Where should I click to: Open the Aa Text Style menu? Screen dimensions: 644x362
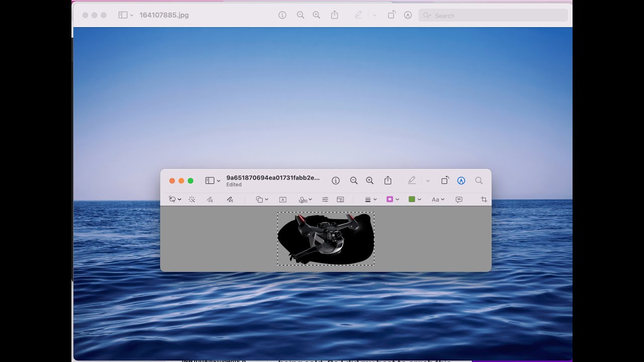click(438, 200)
